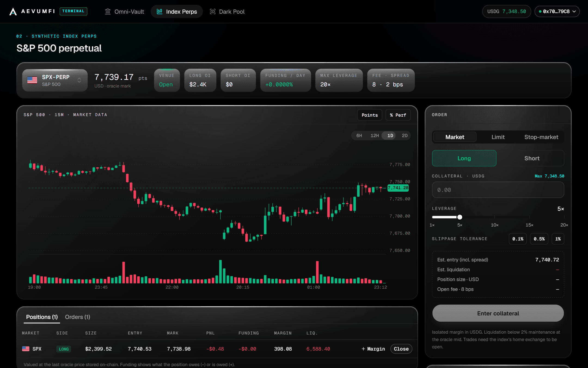Set slippage tolerance to 1%

[x=558, y=239]
